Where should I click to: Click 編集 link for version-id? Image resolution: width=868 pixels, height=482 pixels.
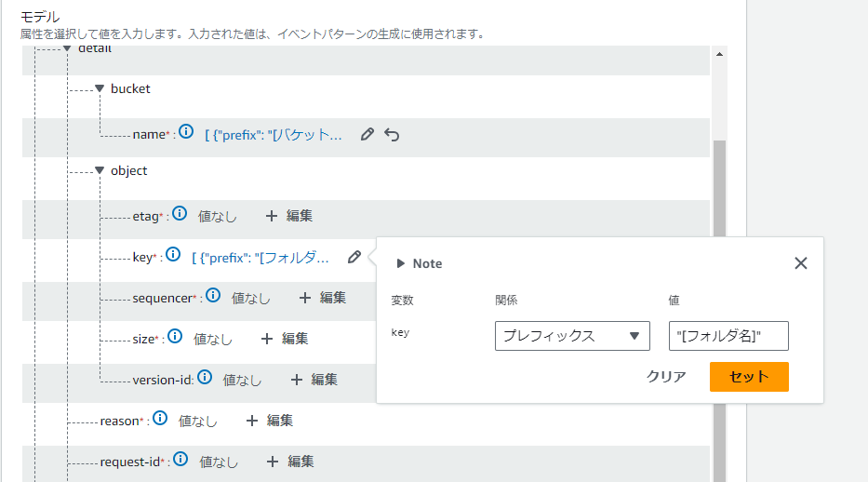tap(325, 380)
